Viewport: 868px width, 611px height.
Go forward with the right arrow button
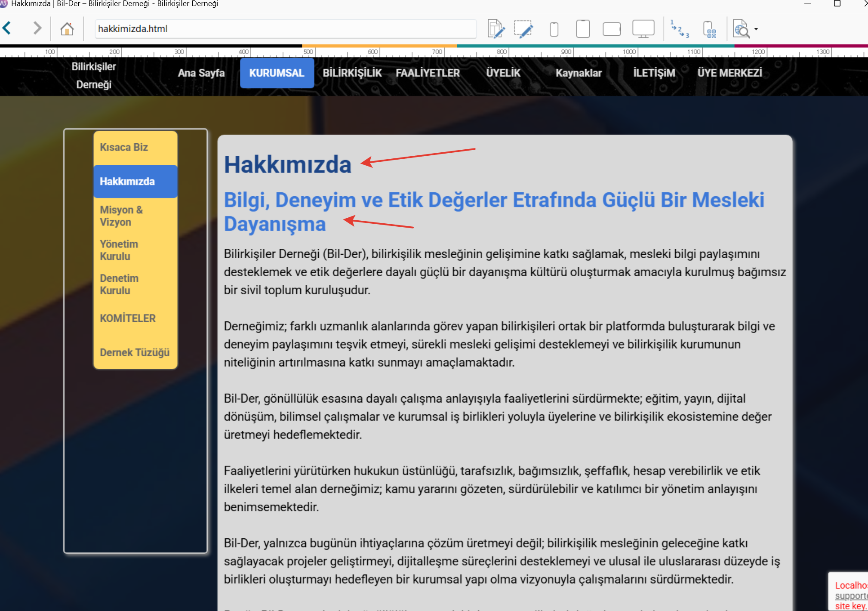pos(37,28)
